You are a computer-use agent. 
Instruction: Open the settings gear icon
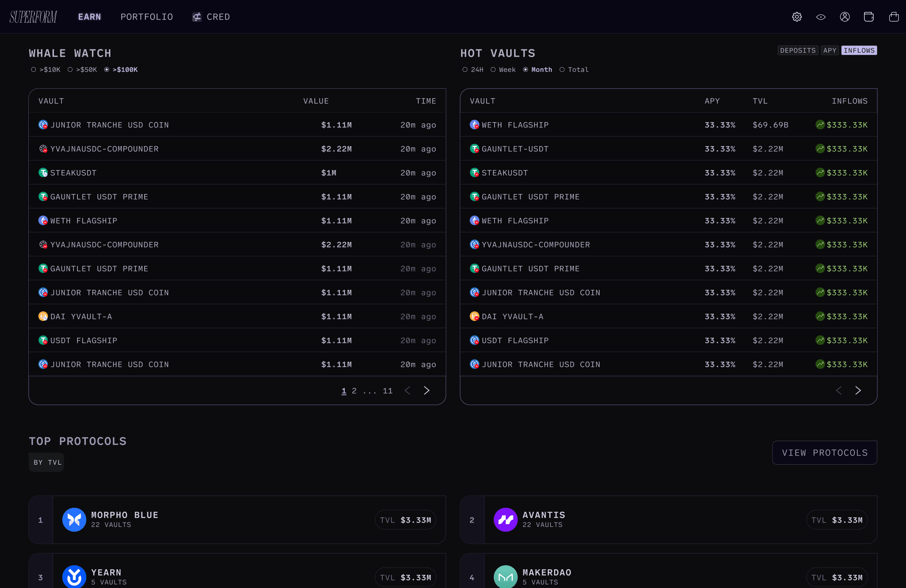tap(797, 17)
